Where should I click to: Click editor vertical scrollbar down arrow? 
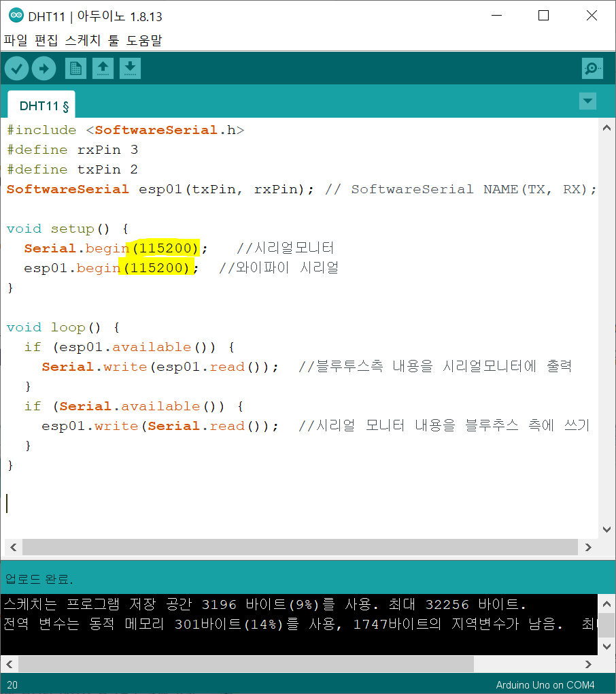[606, 529]
